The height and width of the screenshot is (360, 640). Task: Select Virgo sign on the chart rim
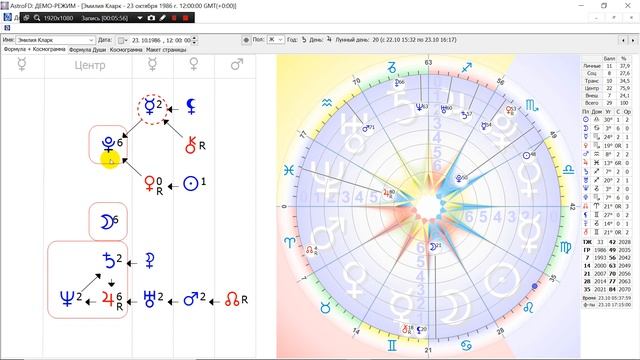pos(565,247)
